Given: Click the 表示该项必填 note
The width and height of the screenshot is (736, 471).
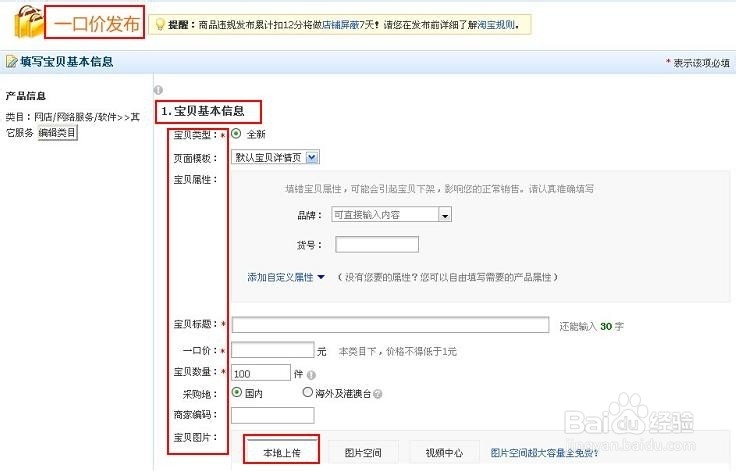Looking at the screenshot, I should (x=698, y=62).
